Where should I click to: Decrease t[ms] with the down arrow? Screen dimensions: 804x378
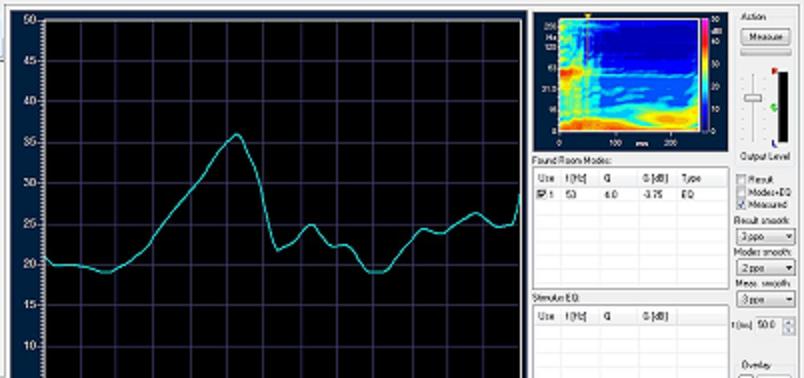click(789, 329)
